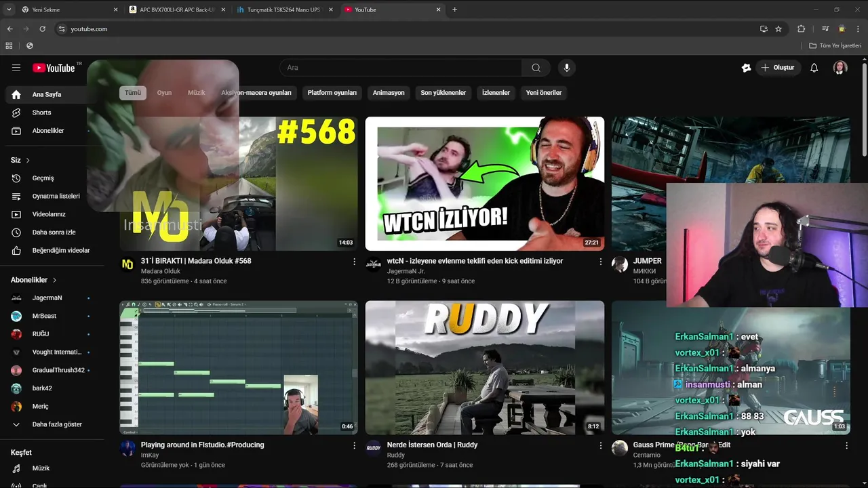Select the Platform oyunları chip
Viewport: 868px width, 488px height.
pos(332,93)
